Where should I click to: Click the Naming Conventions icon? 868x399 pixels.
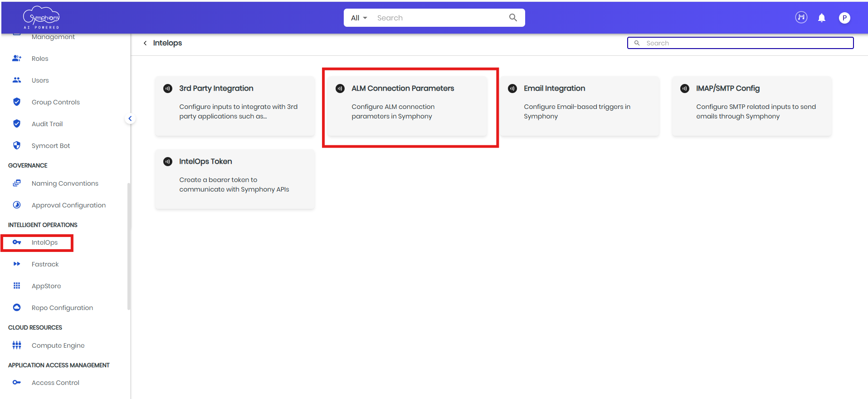pos(17,183)
